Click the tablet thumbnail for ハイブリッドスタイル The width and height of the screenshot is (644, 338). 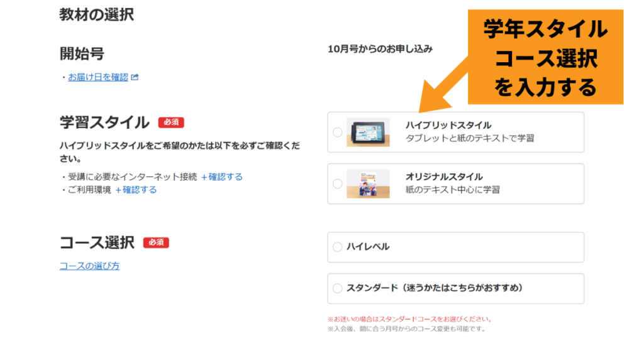tap(368, 132)
